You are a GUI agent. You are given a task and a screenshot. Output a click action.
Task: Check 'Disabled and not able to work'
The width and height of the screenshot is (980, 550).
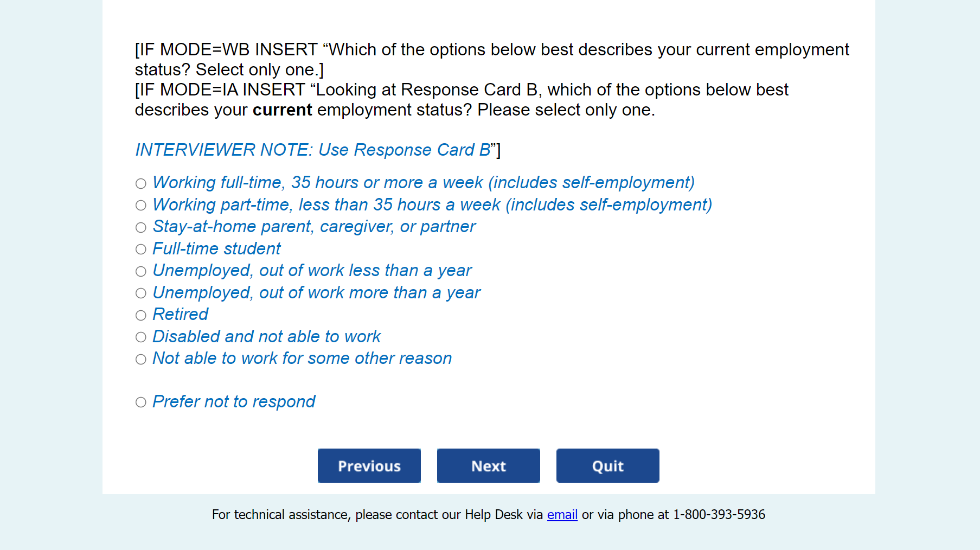point(141,337)
